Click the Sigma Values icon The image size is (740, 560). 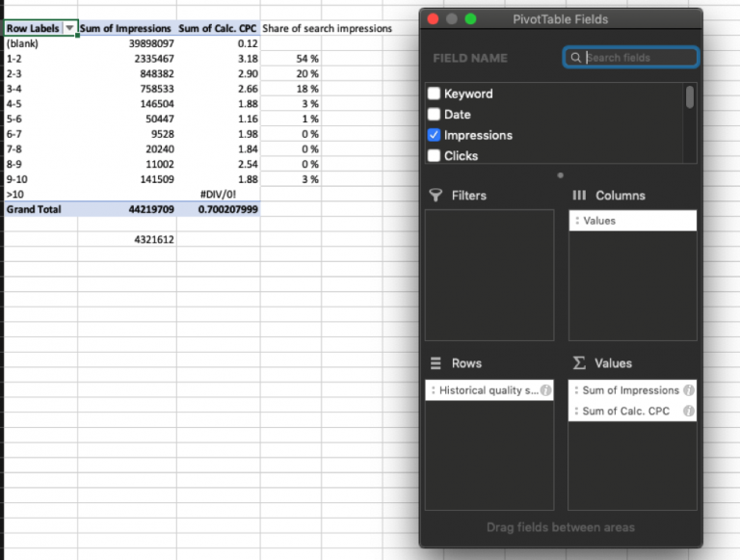pos(578,363)
